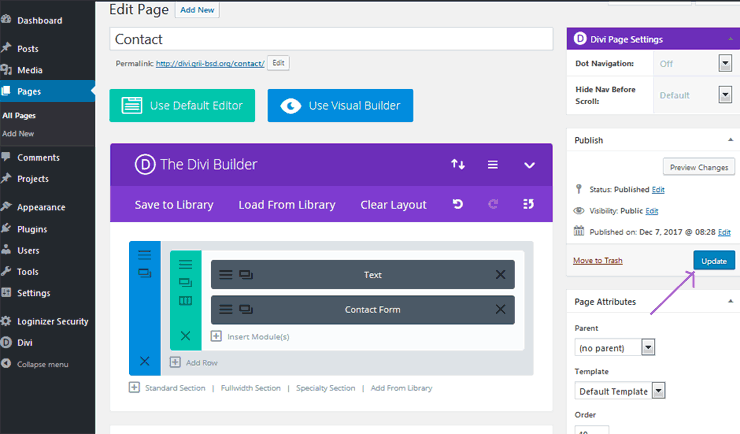740x434 pixels.
Task: Click Clear Layout
Action: click(x=394, y=205)
